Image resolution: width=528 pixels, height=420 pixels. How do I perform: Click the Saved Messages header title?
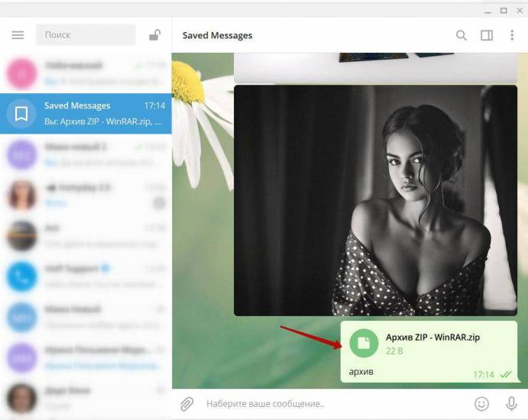point(217,35)
